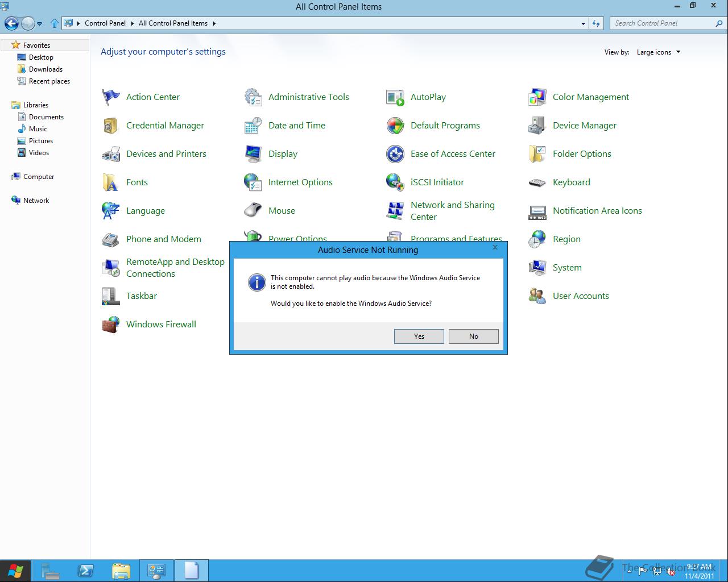Open the Phone and Modem icon

coord(111,239)
